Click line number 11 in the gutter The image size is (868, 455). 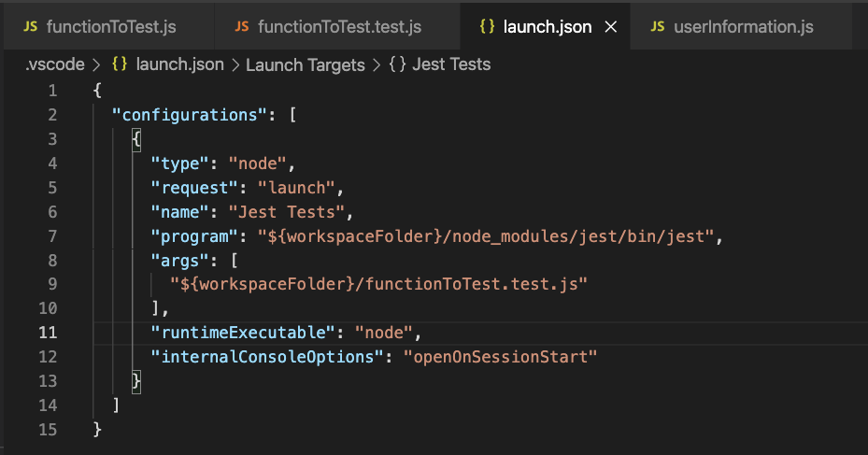point(47,333)
